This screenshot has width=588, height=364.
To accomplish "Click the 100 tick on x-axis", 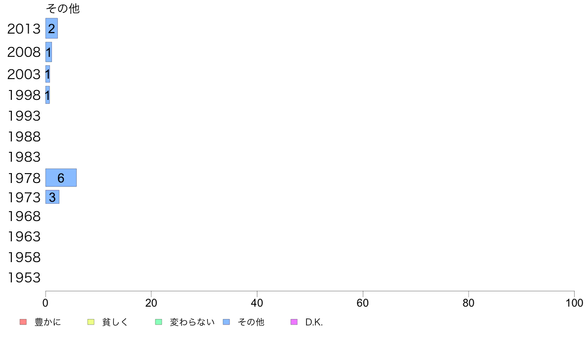I will [574, 303].
